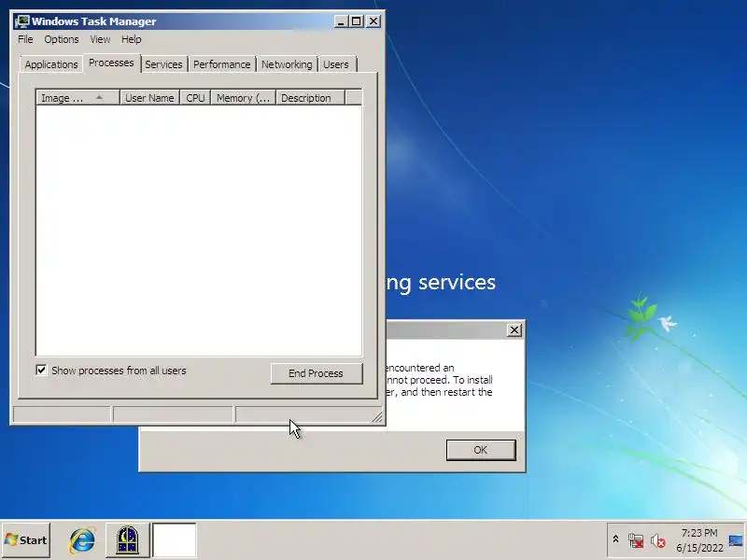Switch to the Users tab
747x560 pixels.
(x=336, y=64)
